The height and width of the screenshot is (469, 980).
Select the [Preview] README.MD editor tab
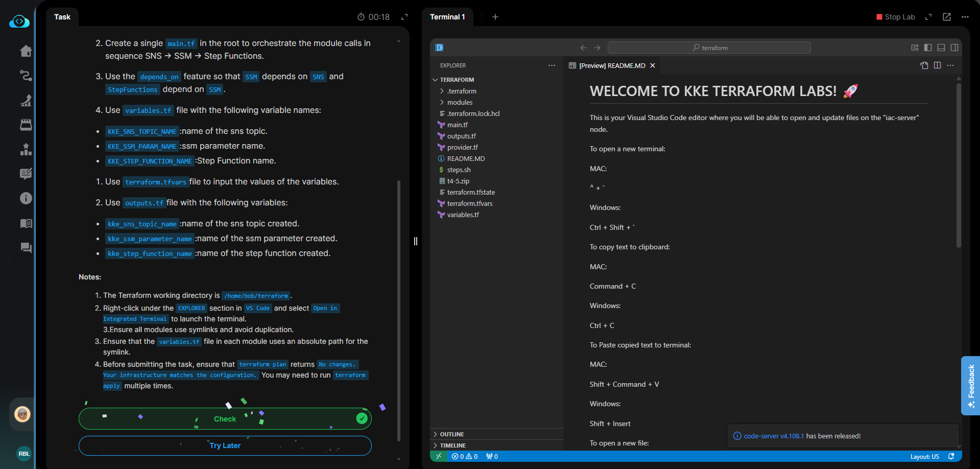point(612,65)
